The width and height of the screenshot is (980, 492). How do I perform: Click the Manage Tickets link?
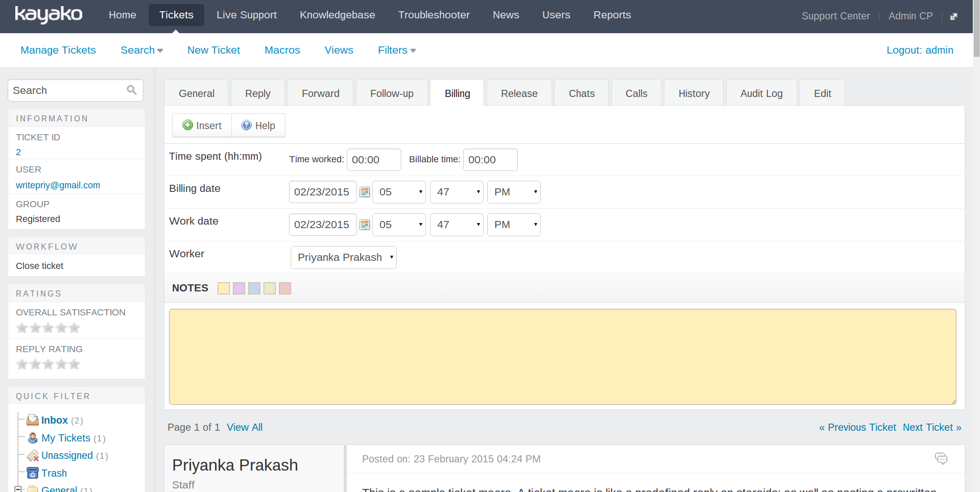click(x=58, y=50)
